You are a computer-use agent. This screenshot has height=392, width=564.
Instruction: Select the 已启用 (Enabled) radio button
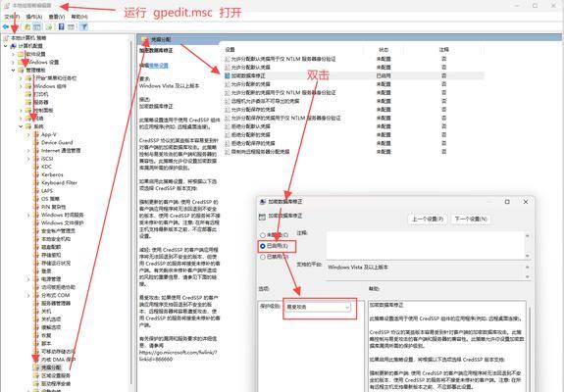tap(263, 246)
